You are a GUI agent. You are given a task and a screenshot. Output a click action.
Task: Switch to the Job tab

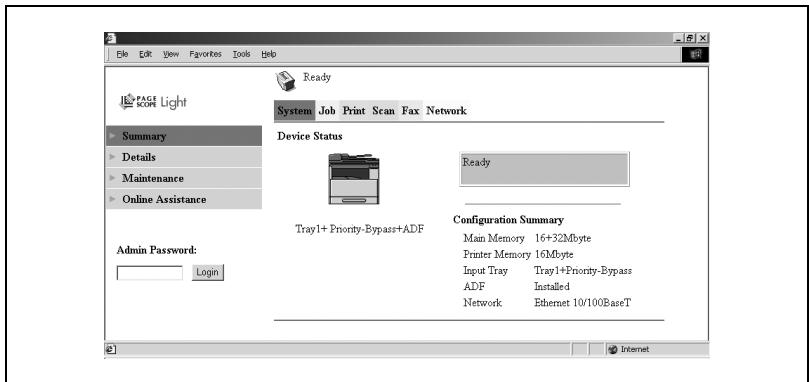tap(327, 110)
